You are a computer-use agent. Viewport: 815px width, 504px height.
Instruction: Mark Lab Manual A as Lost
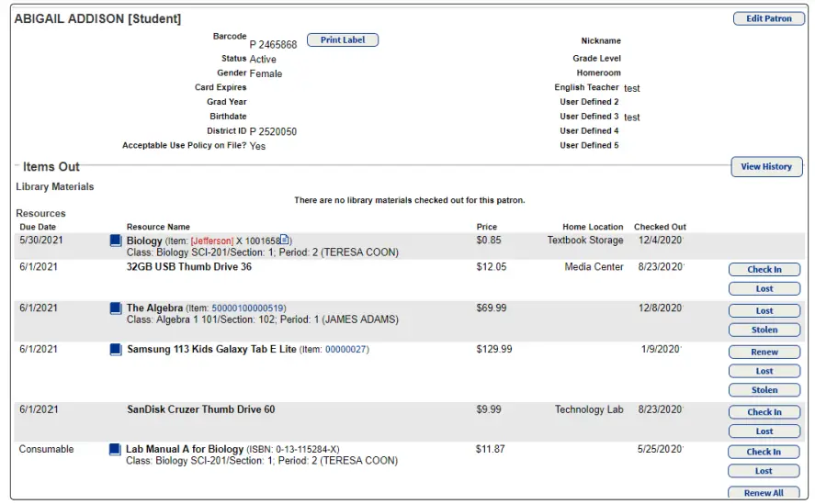[764, 471]
